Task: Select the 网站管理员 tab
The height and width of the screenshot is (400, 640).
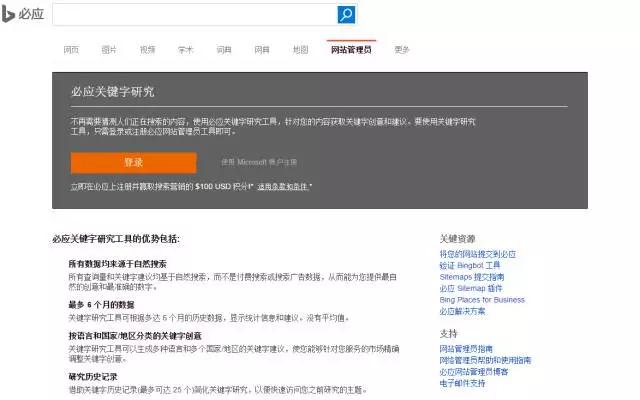Action: coord(351,50)
